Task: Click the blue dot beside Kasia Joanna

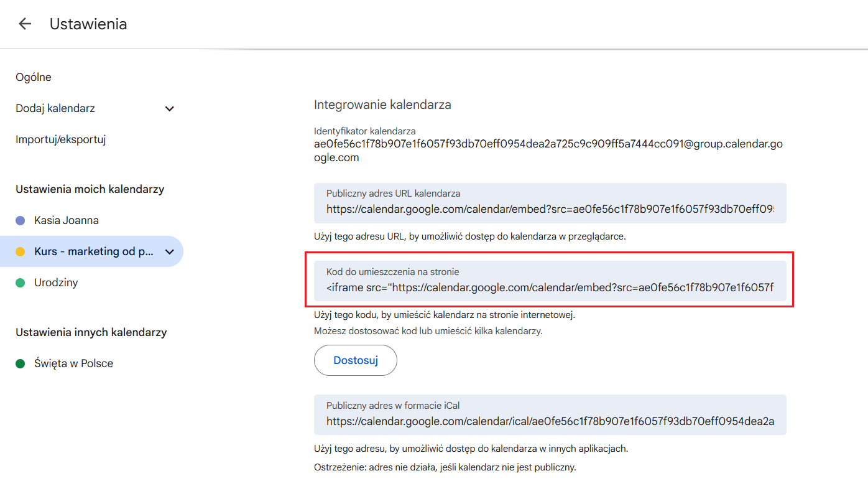Action: (20, 220)
